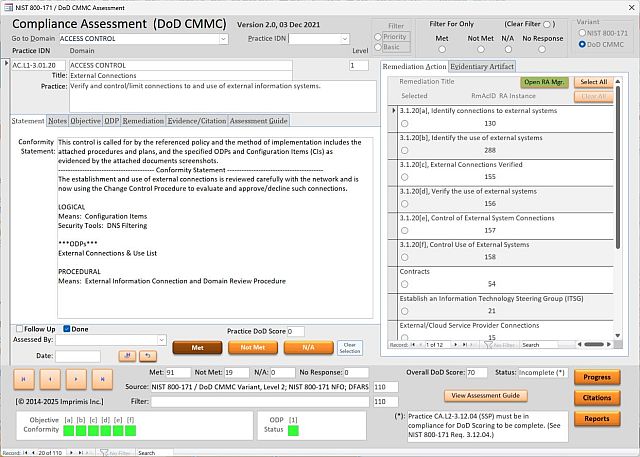Click the application icon in the title bar

[8, 7]
